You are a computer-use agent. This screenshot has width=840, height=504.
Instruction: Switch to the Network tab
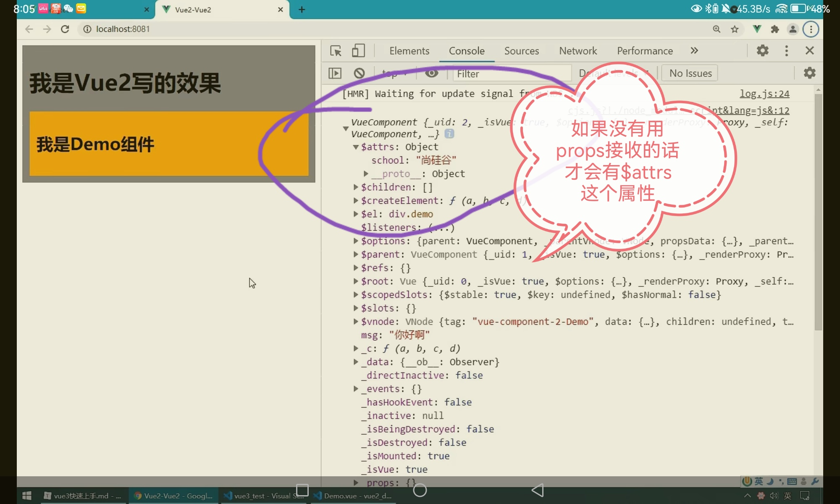pos(577,51)
